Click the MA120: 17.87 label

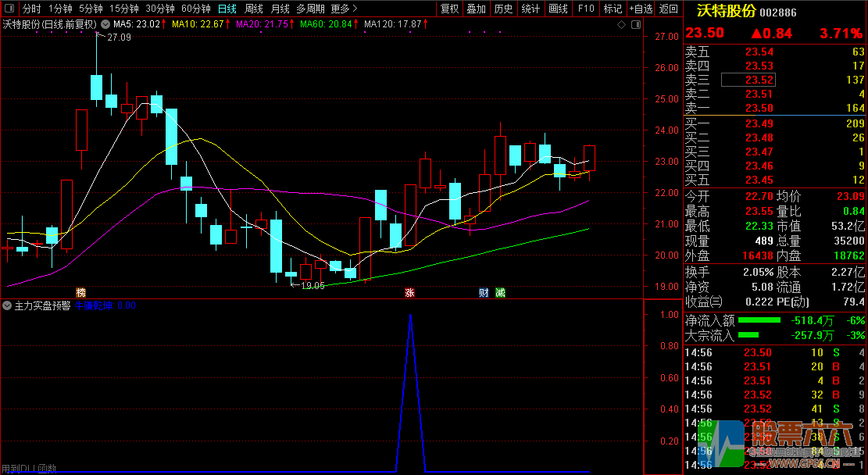pos(392,24)
